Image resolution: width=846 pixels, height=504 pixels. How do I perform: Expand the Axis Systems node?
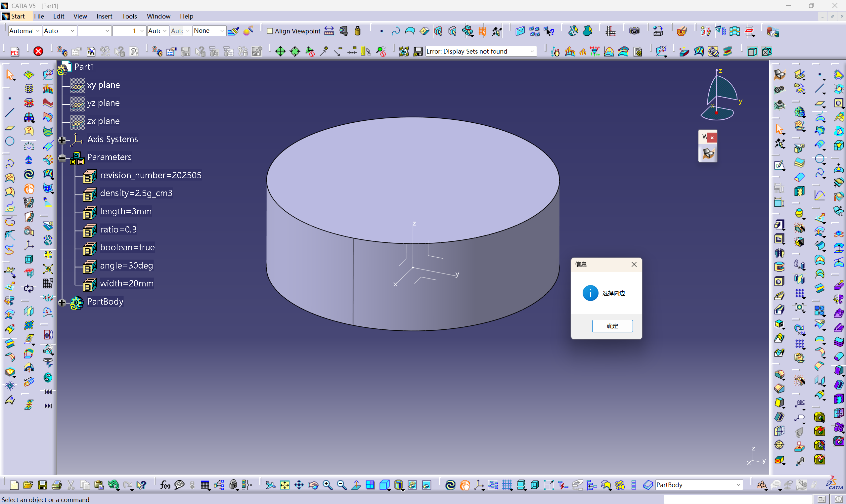(62, 140)
